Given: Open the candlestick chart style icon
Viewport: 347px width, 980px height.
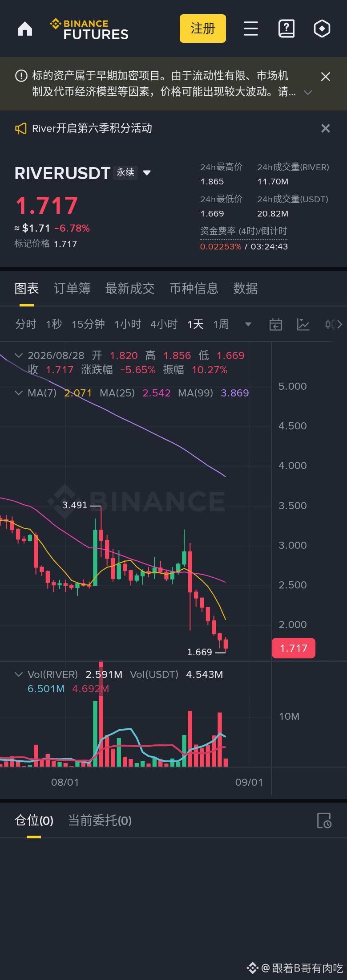Looking at the screenshot, I should (x=330, y=324).
